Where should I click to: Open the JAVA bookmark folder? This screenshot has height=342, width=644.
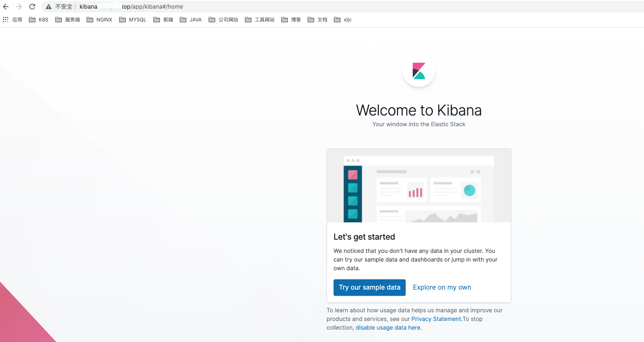(191, 20)
